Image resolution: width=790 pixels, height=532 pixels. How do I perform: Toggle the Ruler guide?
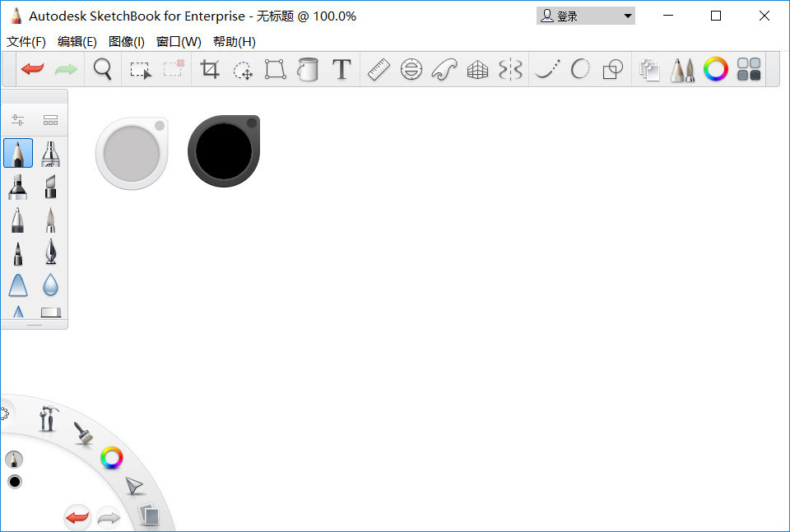[379, 69]
